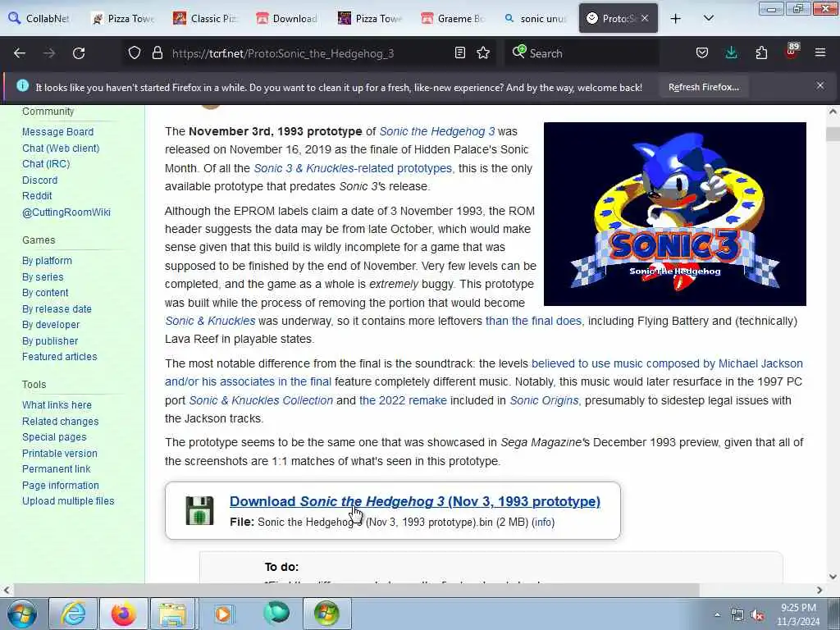The height and width of the screenshot is (630, 840).
Task: Open the Discord sidebar link
Action: pos(39,180)
